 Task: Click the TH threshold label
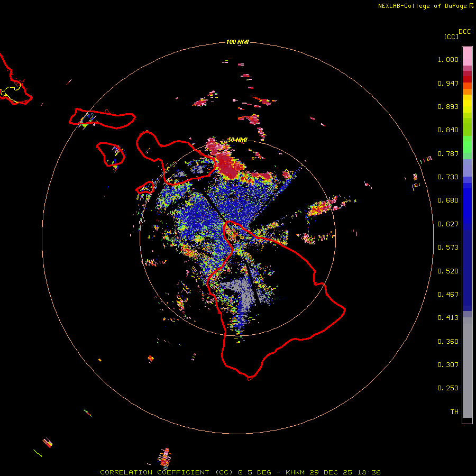click(454, 412)
